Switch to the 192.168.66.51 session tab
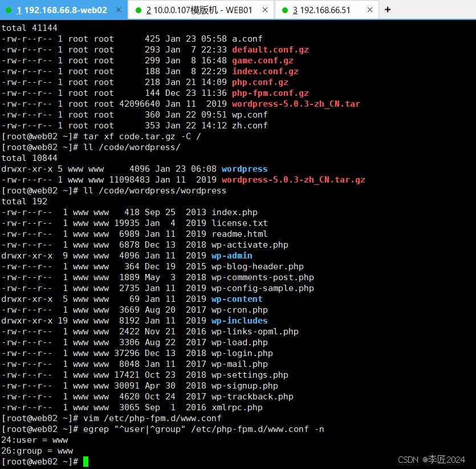Screen dimensions: 476x469 (x=327, y=10)
